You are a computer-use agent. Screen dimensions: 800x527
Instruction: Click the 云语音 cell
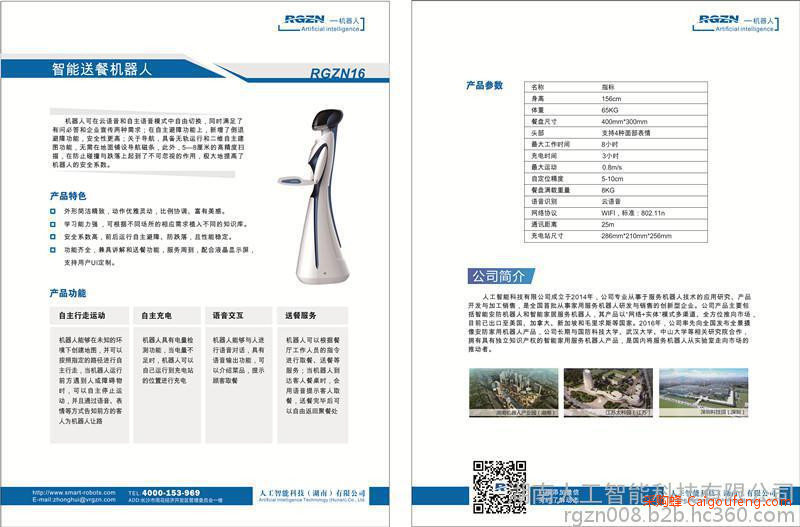click(611, 202)
